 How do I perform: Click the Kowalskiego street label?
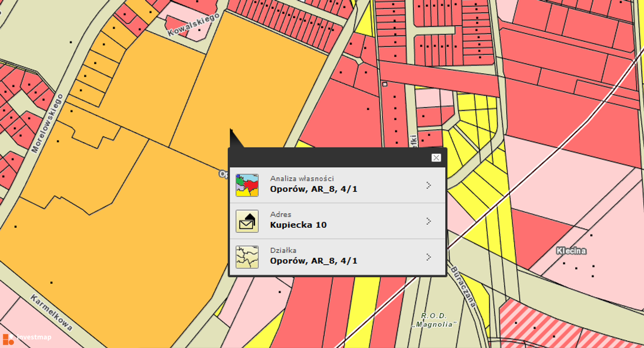[x=194, y=25]
